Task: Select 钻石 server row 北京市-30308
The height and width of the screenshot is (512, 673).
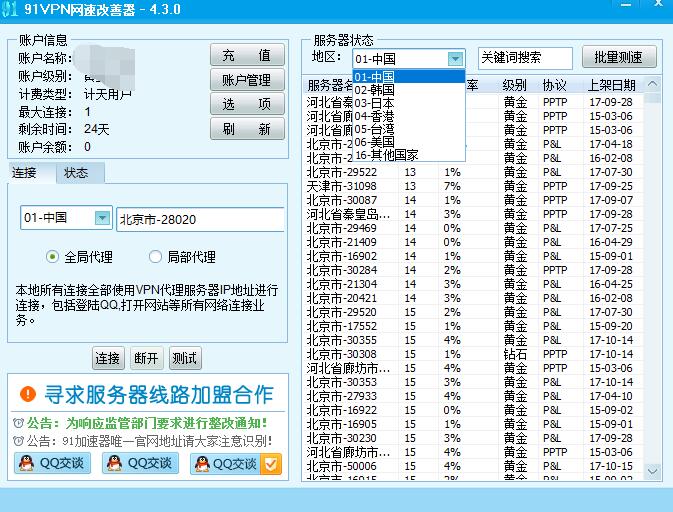Action: pyautogui.click(x=474, y=354)
